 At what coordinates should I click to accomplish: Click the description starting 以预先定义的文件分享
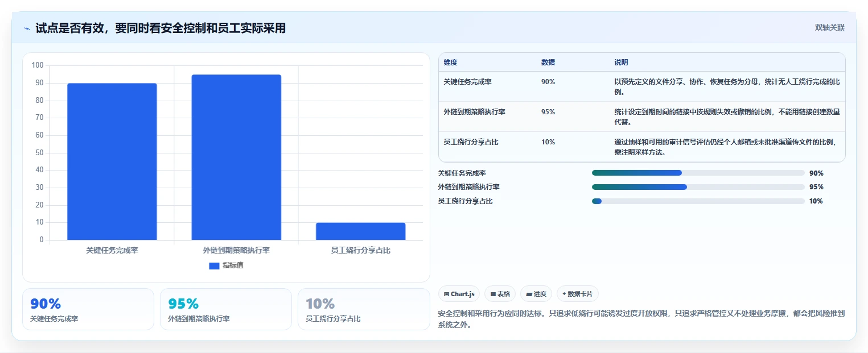point(727,86)
